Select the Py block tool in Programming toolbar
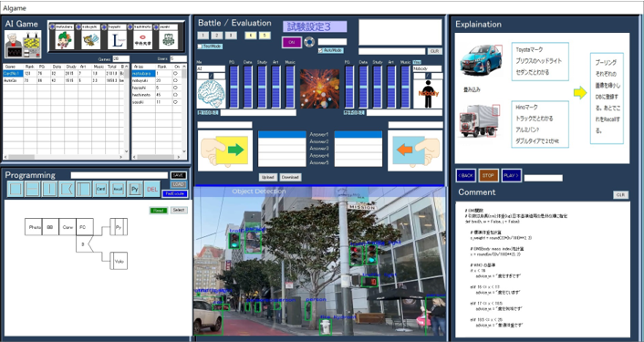The image size is (644, 342). tap(135, 190)
